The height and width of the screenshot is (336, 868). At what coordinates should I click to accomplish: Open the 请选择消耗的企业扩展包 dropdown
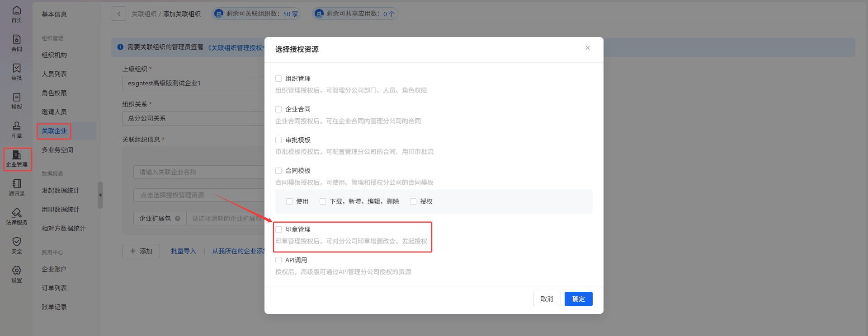[226, 219]
